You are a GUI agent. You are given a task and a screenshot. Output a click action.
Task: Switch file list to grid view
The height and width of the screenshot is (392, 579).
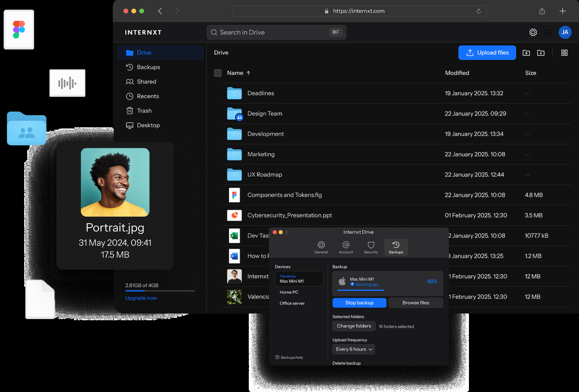pyautogui.click(x=565, y=52)
